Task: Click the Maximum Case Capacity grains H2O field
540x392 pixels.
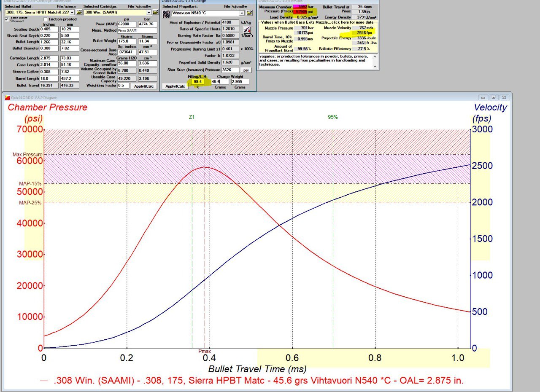Action: 127,63
